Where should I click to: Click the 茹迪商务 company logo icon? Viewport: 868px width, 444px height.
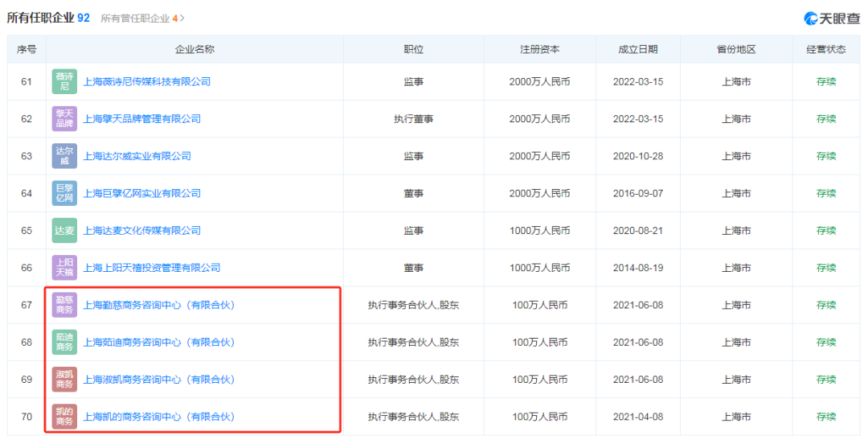64,342
